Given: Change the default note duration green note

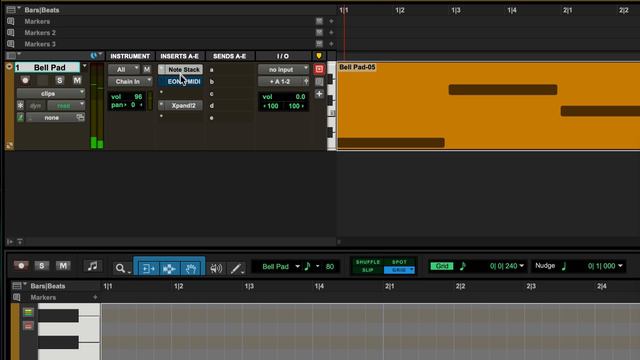Looking at the screenshot, I should [308, 266].
